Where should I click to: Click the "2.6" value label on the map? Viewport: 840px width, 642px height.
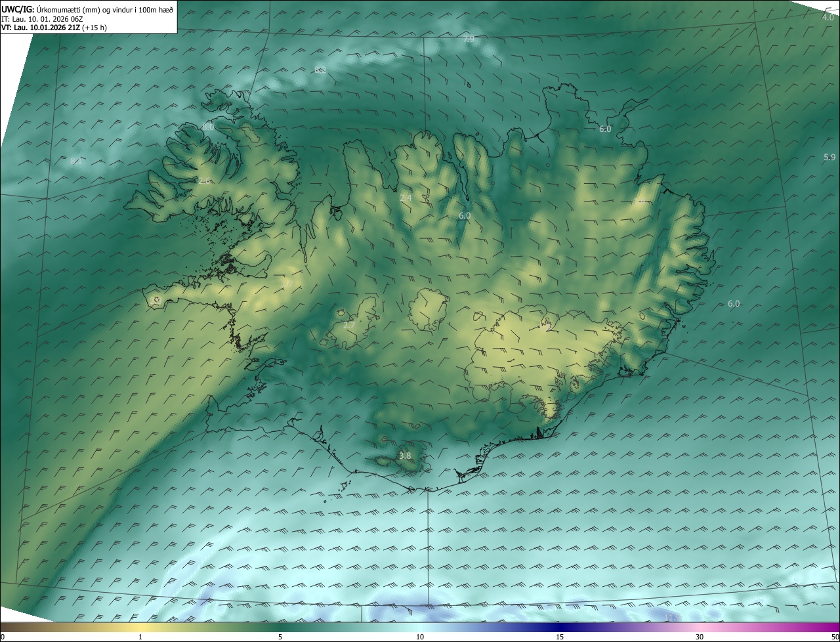tap(205, 181)
